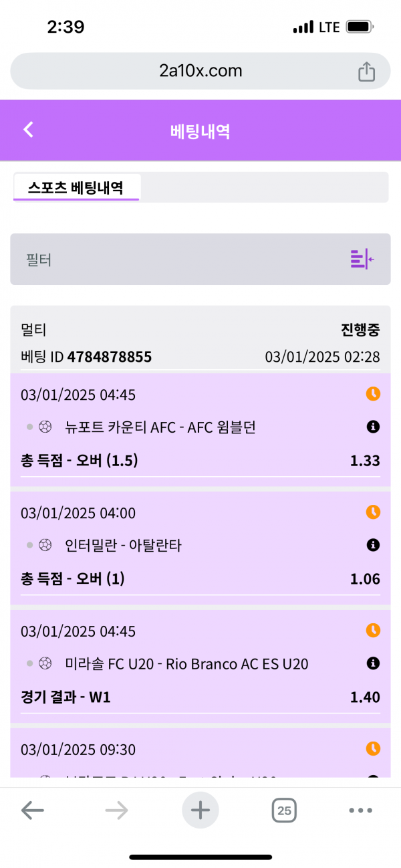Tap pending clock icon on 뉴포트 카운티 bet
The width and height of the screenshot is (401, 868).
tap(373, 394)
